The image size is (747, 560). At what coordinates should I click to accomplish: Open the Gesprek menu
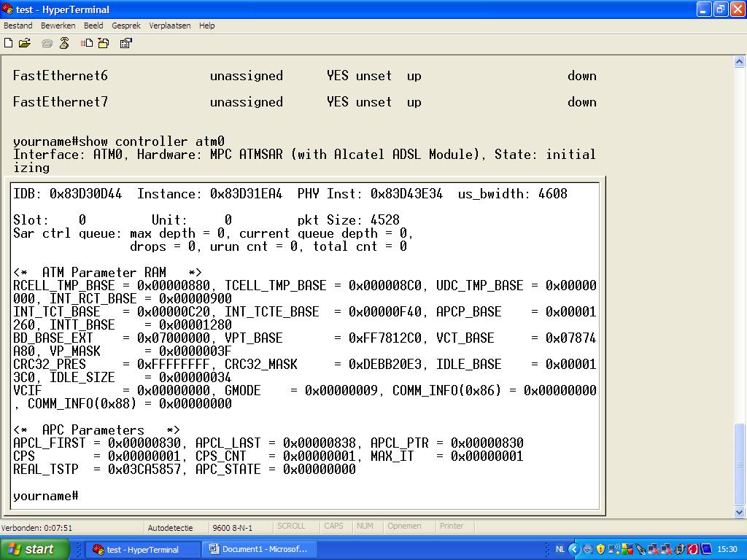pyautogui.click(x=126, y=26)
